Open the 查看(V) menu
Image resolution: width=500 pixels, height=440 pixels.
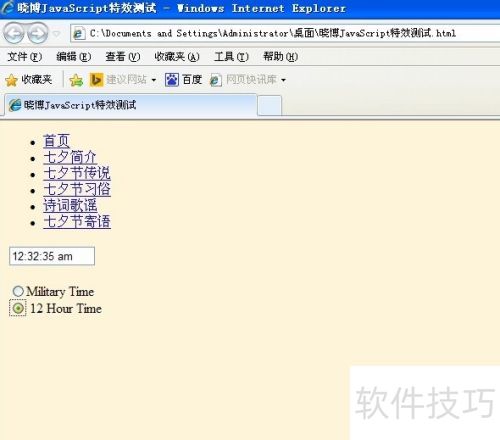[123, 57]
